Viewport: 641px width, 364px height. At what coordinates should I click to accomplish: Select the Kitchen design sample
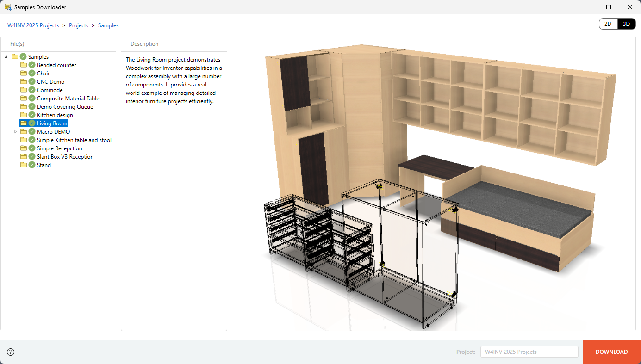click(55, 115)
